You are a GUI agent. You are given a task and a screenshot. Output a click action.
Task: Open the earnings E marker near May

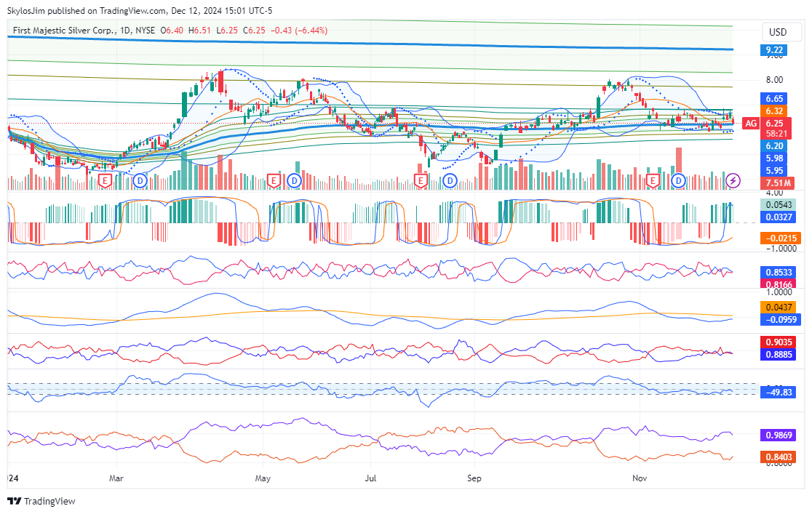tap(274, 180)
